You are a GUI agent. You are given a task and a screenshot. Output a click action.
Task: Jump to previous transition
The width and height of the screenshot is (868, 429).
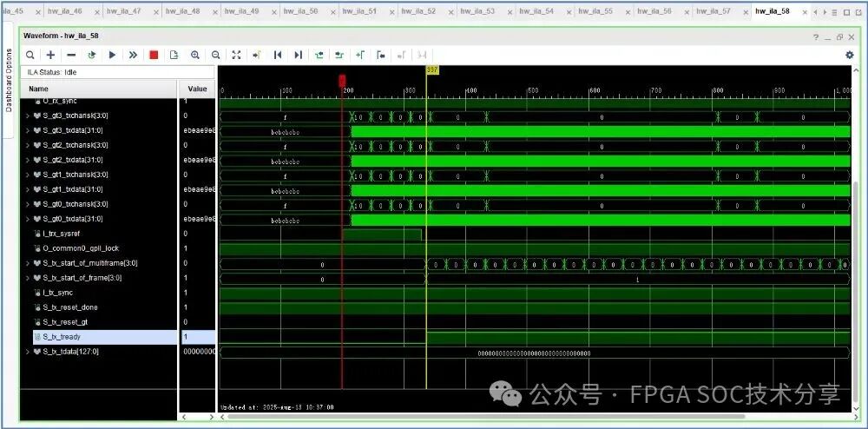pos(319,55)
